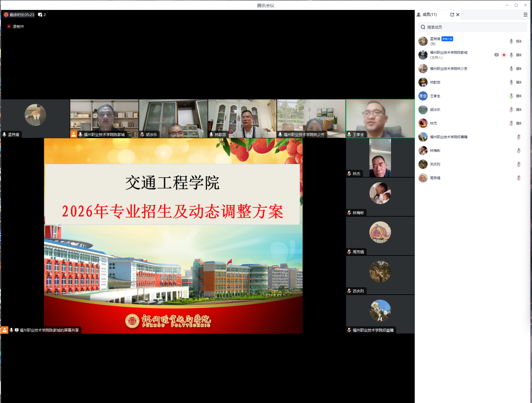Image resolution: width=532 pixels, height=403 pixels.
Task: Click the camera icon in 林杰's row
Action: [519, 123]
